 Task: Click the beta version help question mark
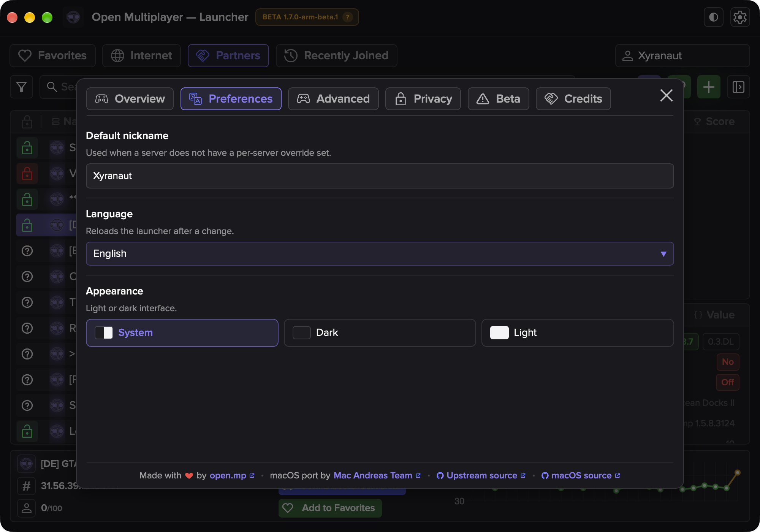coord(347,17)
